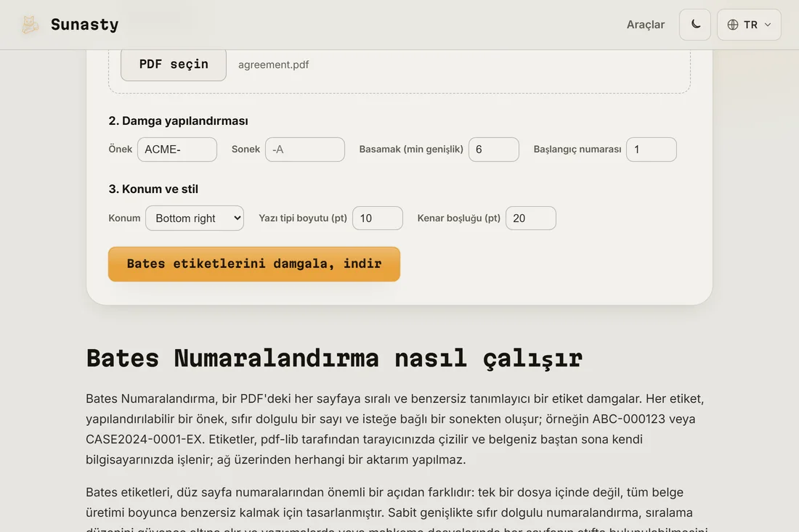
Task: Click the globe icon in language selector
Action: point(733,25)
